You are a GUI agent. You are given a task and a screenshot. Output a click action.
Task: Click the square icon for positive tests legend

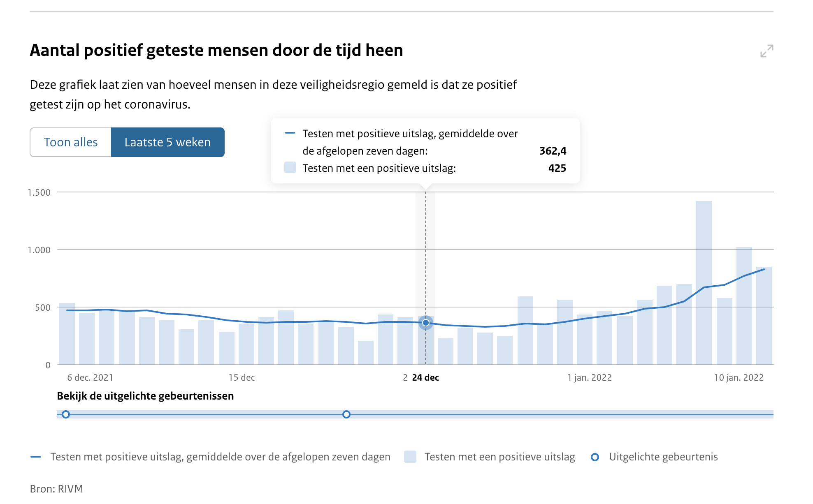410,456
